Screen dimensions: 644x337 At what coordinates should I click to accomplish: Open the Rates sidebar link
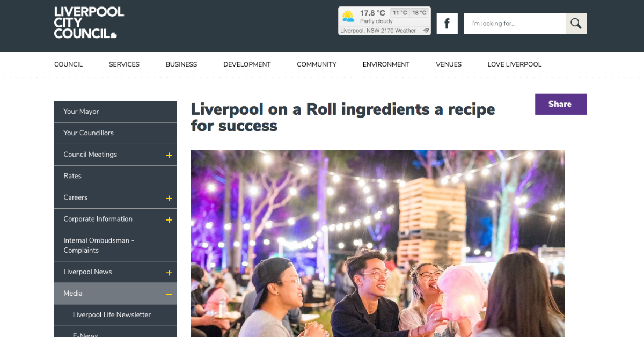tap(72, 176)
